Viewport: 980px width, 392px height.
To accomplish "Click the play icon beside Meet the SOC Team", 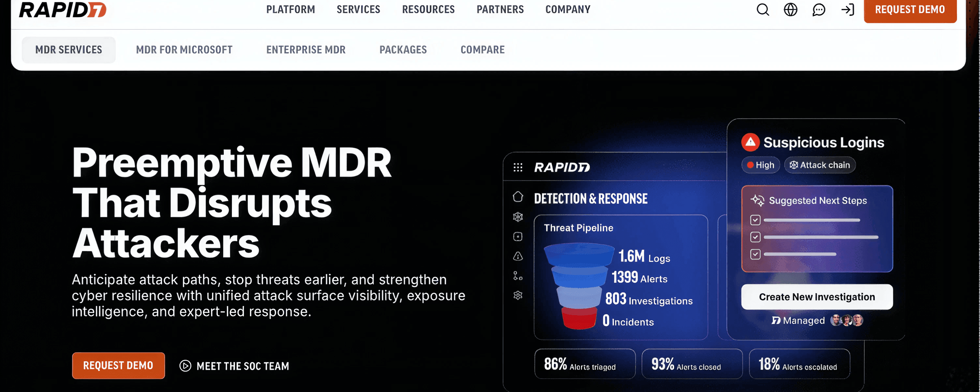I will click(x=185, y=366).
